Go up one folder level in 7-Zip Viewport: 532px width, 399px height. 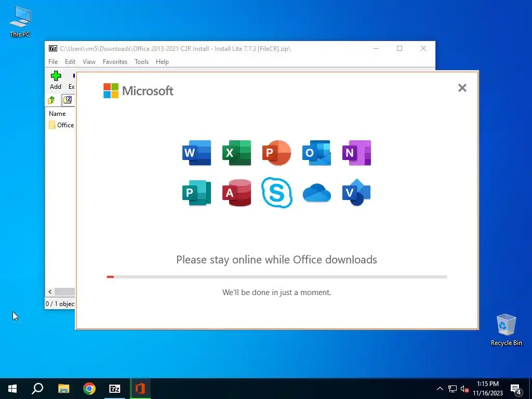51,100
